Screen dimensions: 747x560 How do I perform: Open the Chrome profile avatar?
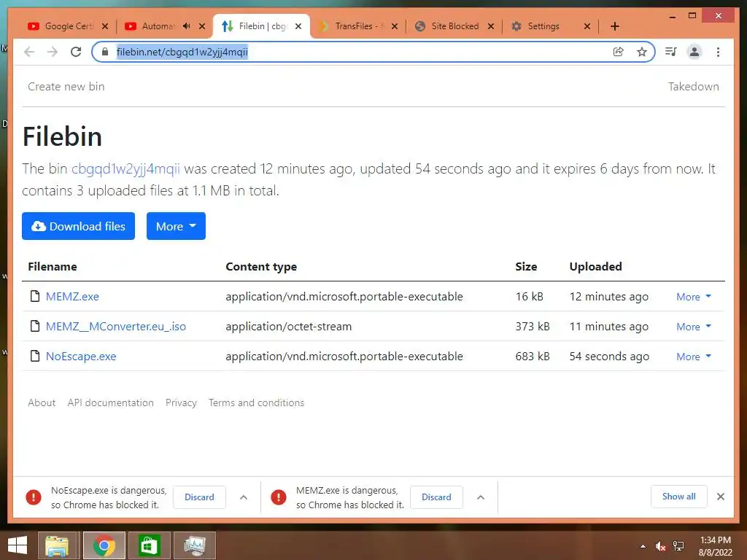694,52
